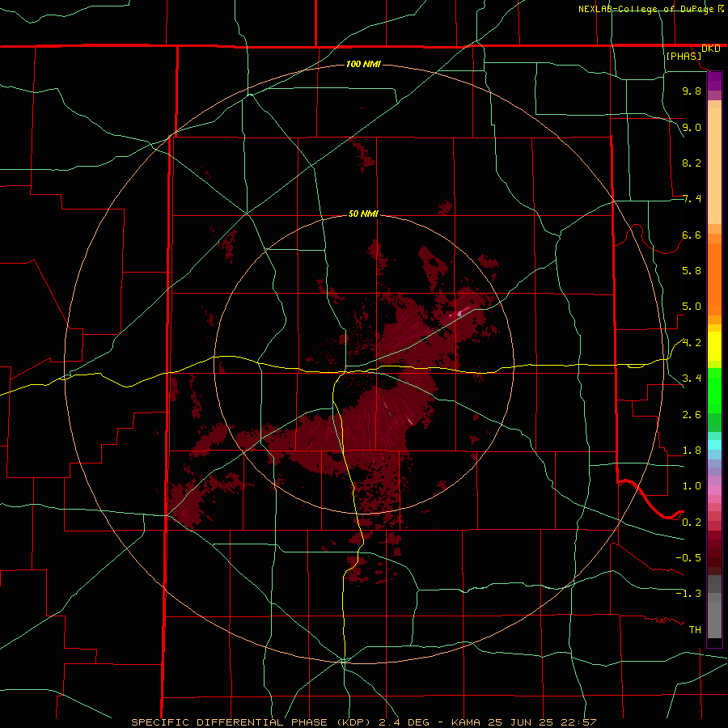Click the 3.4 scale label
The height and width of the screenshot is (728, 728).
tap(692, 379)
